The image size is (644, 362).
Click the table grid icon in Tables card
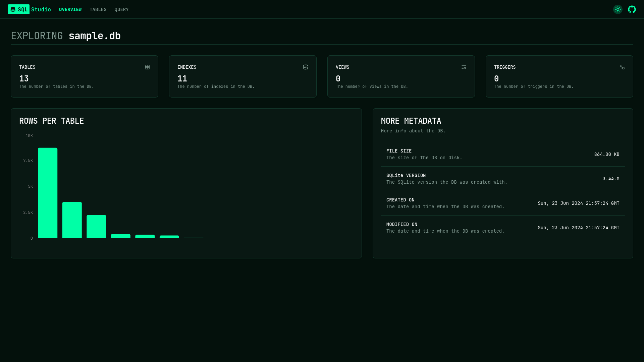point(147,67)
